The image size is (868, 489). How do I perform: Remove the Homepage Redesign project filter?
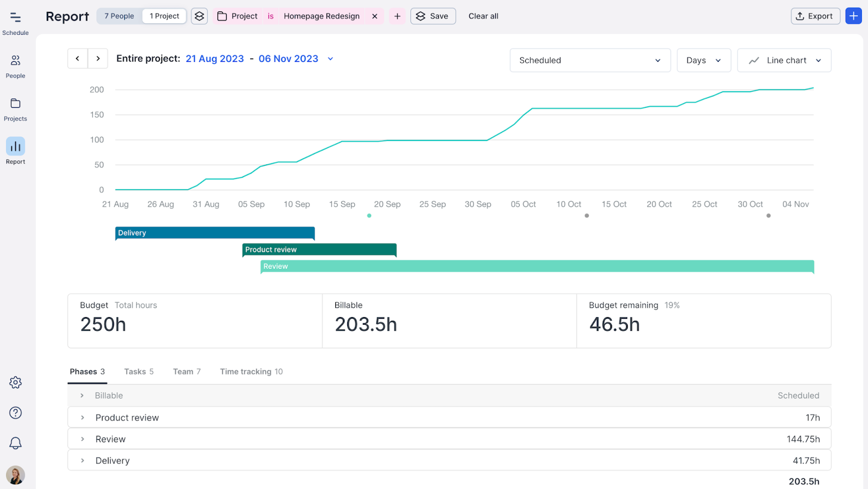tap(374, 16)
